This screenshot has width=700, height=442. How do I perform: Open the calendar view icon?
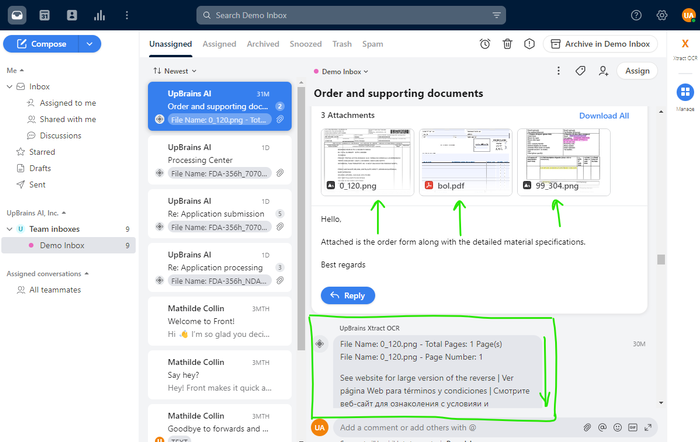click(x=44, y=15)
